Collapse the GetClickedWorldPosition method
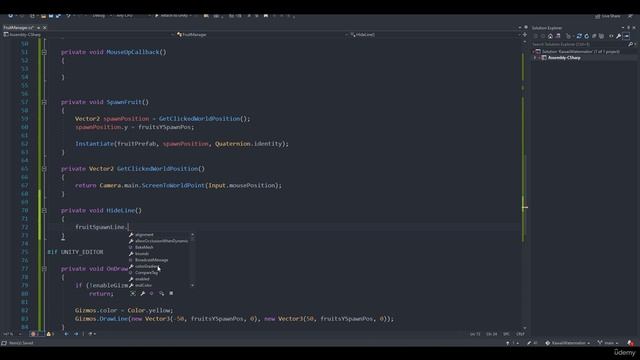This screenshot has height=360, width=640. 44,169
